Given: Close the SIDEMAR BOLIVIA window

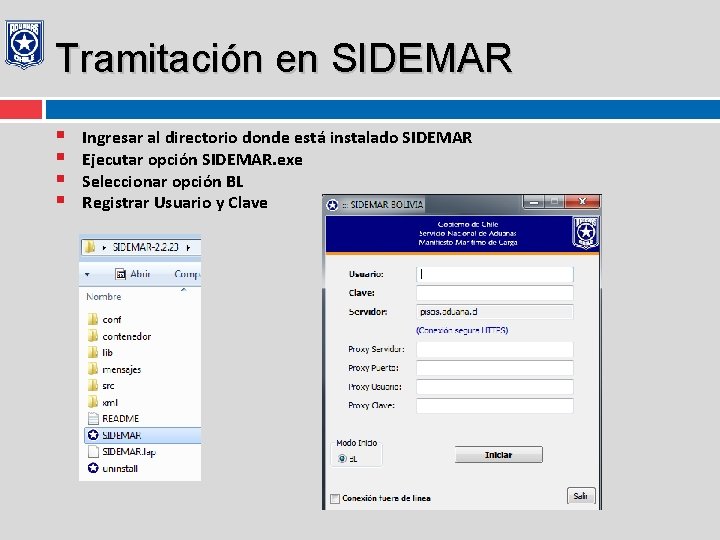Looking at the screenshot, I should click(x=582, y=202).
